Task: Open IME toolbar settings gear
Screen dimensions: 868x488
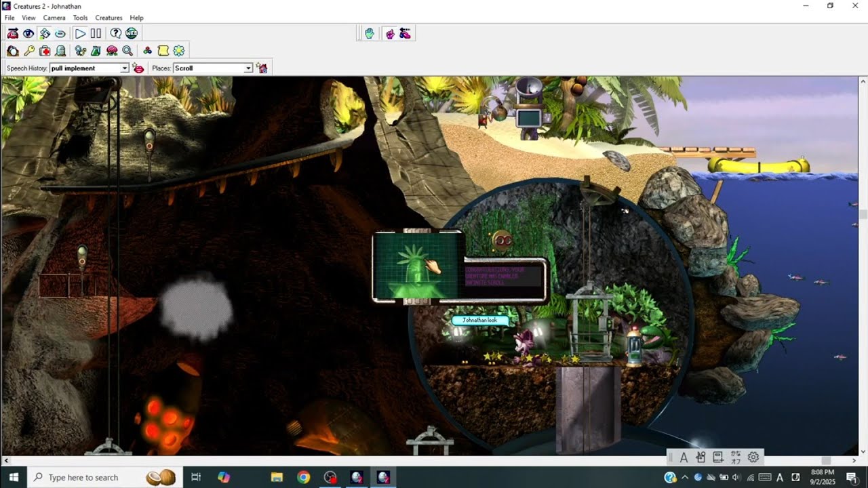Action: tap(753, 457)
